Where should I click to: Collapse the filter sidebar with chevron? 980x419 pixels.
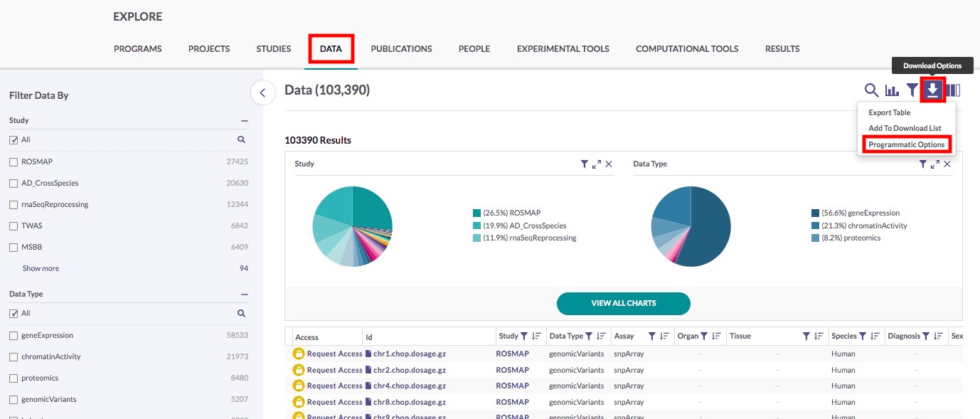pyautogui.click(x=262, y=92)
